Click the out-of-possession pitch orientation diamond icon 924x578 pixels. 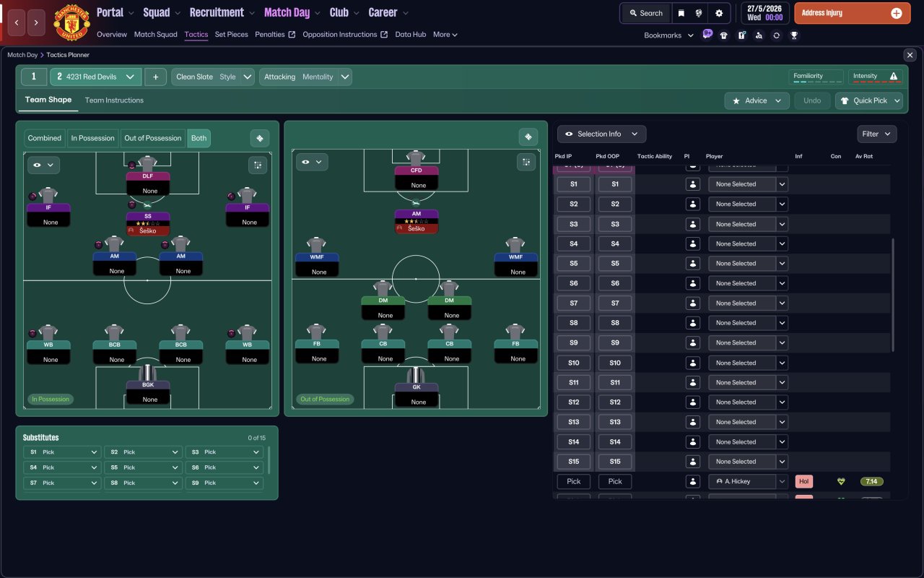click(528, 137)
